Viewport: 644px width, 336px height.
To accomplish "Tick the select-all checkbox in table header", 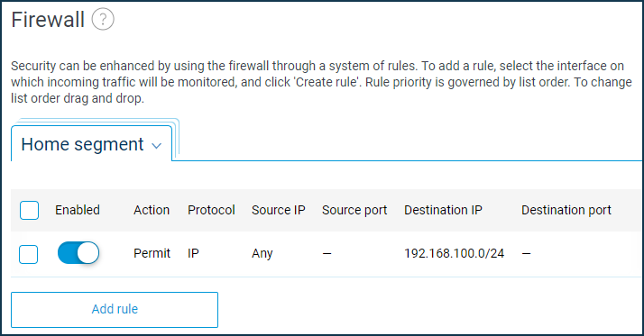I will 29,211.
